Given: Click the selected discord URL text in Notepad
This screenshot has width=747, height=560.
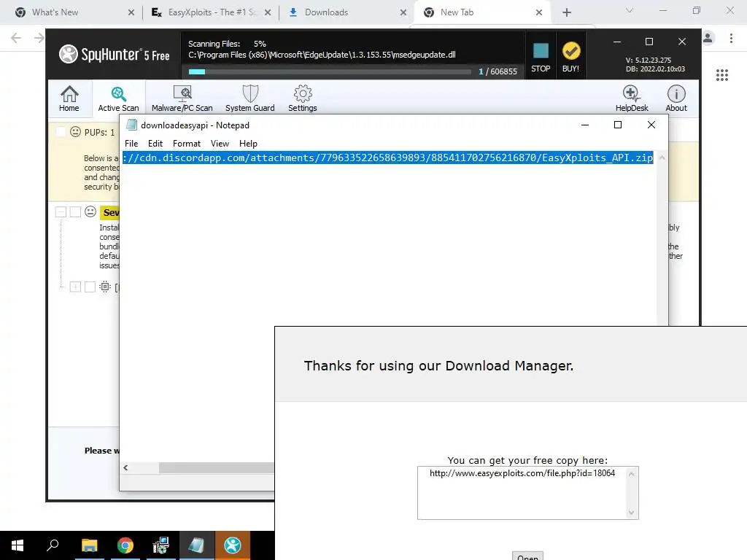Looking at the screenshot, I should 388,157.
